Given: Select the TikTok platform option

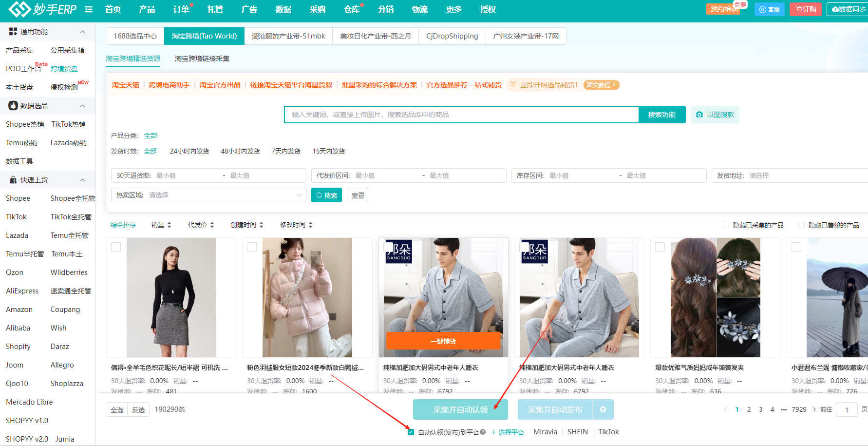Looking at the screenshot, I should [x=608, y=432].
